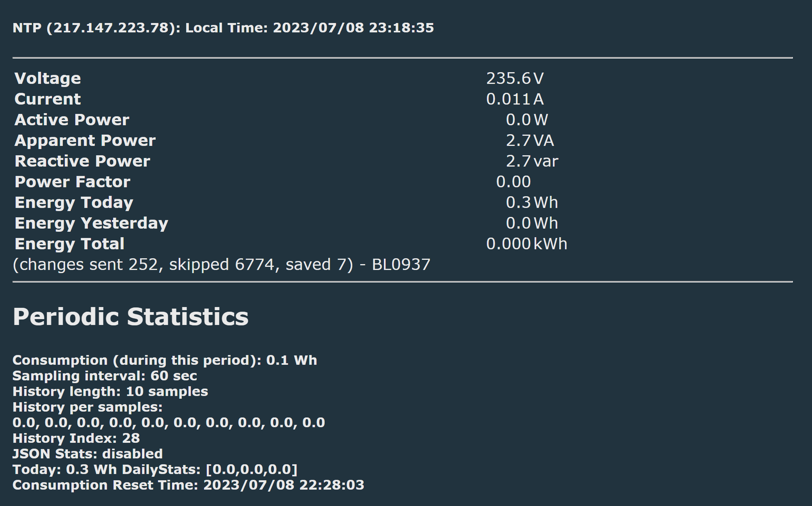Image resolution: width=812 pixels, height=506 pixels.
Task: Click the Today DailyStats line
Action: click(x=155, y=469)
